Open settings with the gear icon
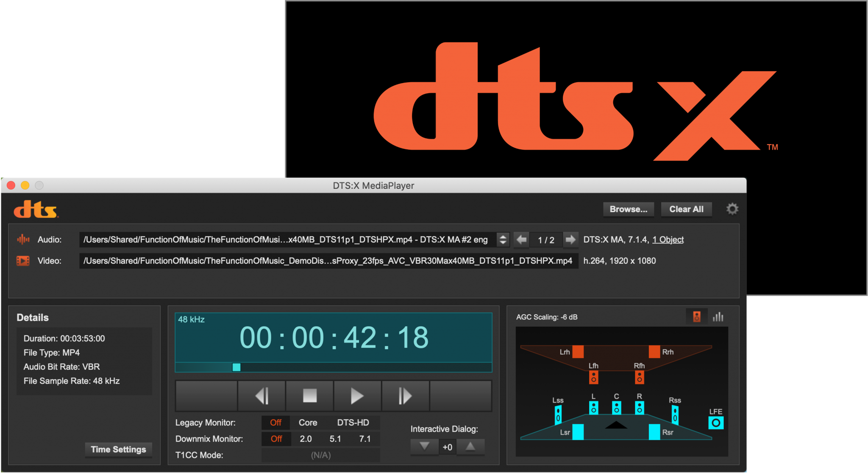Viewport: 868px width, 473px height. coord(732,209)
